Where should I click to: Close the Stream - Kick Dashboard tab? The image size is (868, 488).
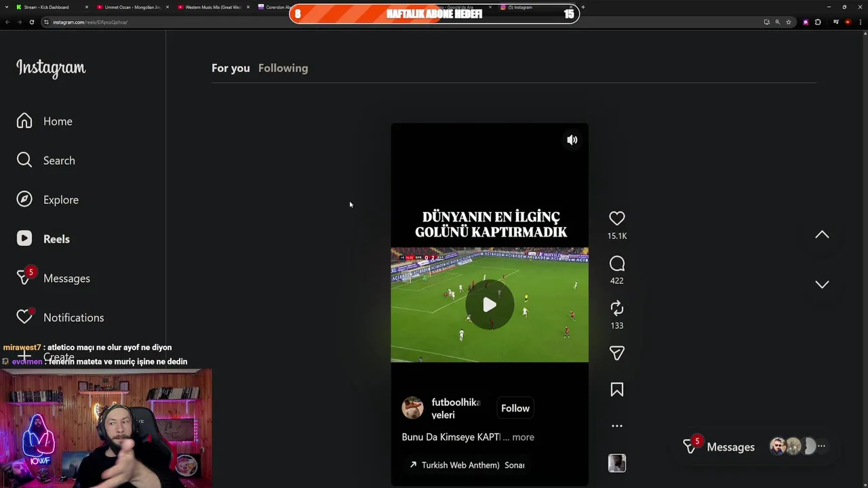pyautogui.click(x=87, y=7)
